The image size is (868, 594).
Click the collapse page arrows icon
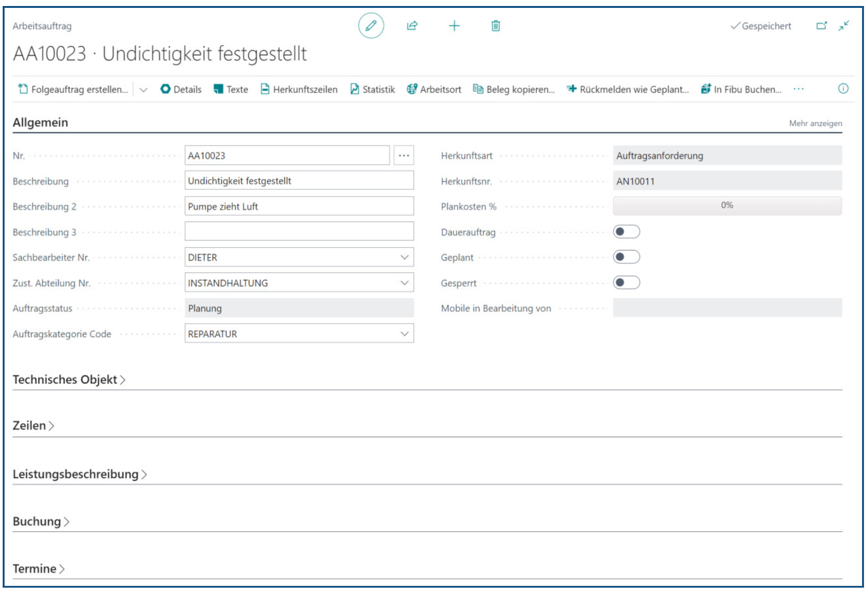click(x=844, y=26)
